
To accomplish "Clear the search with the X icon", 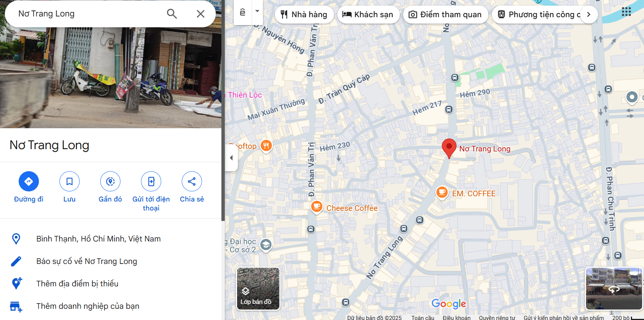I will point(200,14).
